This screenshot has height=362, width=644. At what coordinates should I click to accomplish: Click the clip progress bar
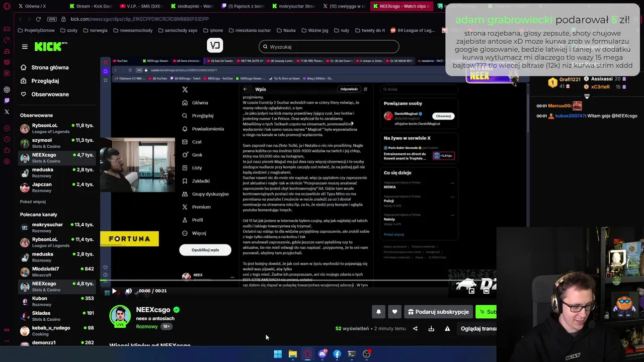[298, 281]
